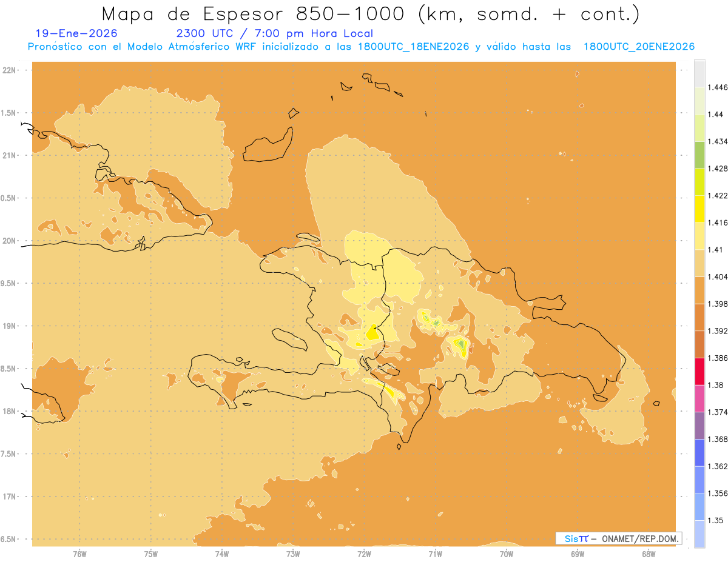Click the 76W longitude label
This screenshot has width=728, height=562.
pyautogui.click(x=79, y=554)
